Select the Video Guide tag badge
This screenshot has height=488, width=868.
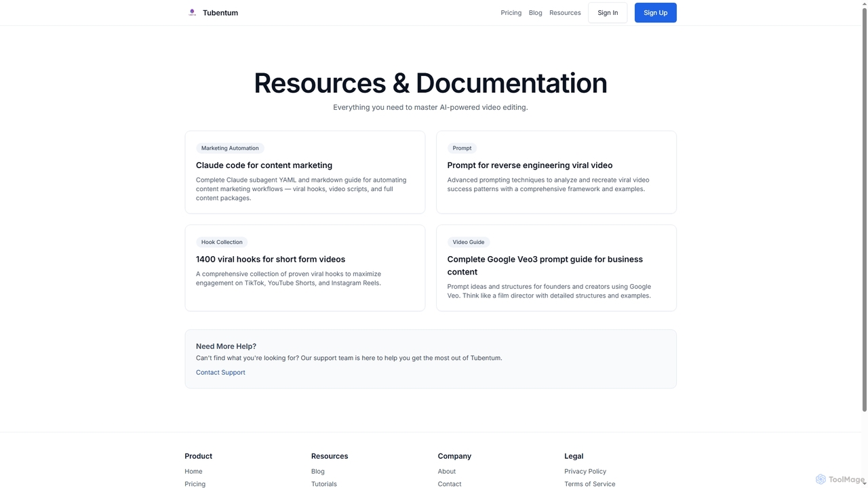pos(469,242)
